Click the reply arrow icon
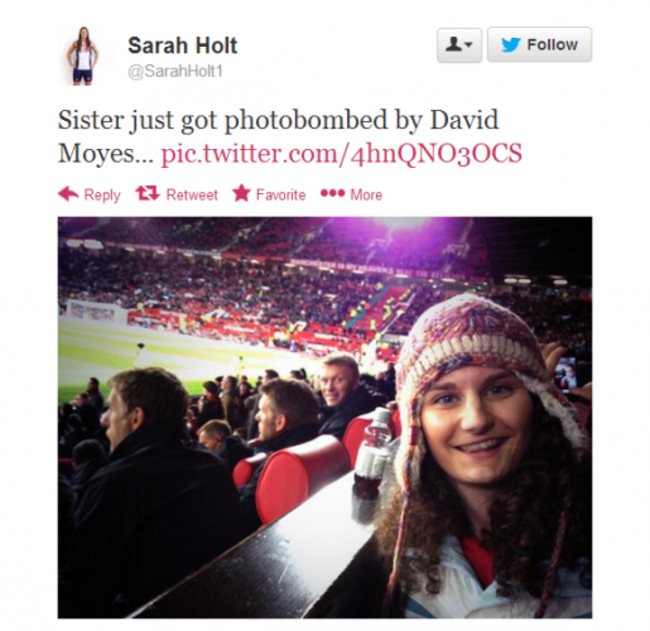The height and width of the screenshot is (631, 650). point(68,194)
